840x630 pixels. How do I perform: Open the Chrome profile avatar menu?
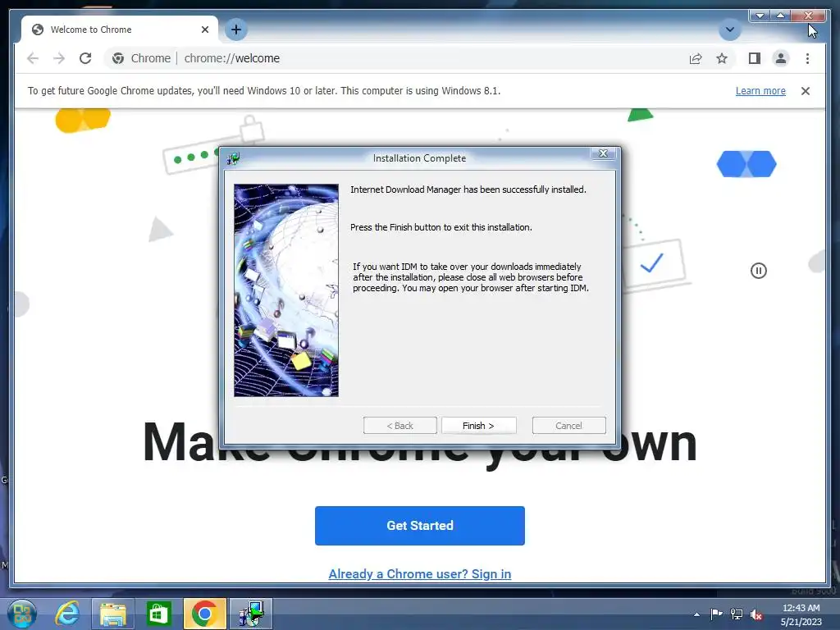coord(781,58)
